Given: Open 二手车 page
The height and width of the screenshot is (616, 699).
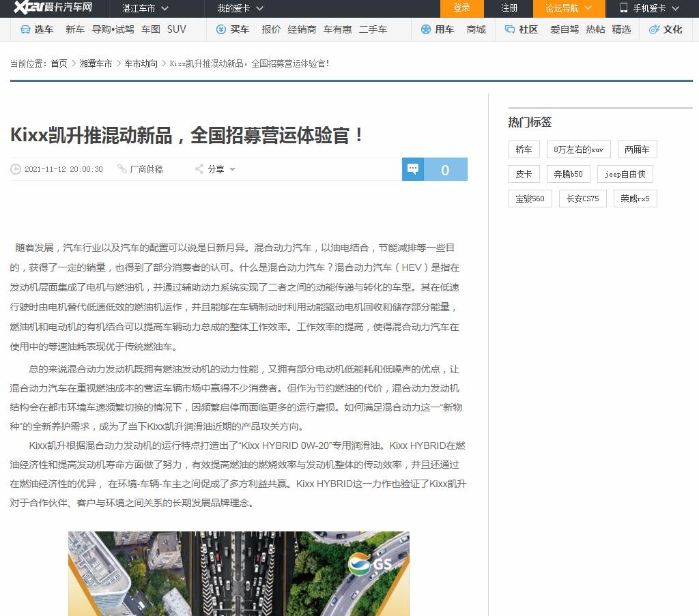Looking at the screenshot, I should point(373,29).
